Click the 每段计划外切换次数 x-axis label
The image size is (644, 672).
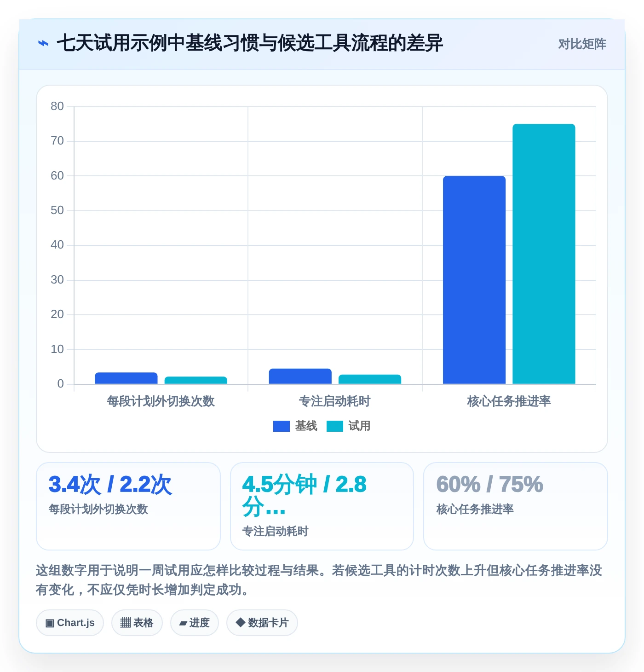pos(161,401)
